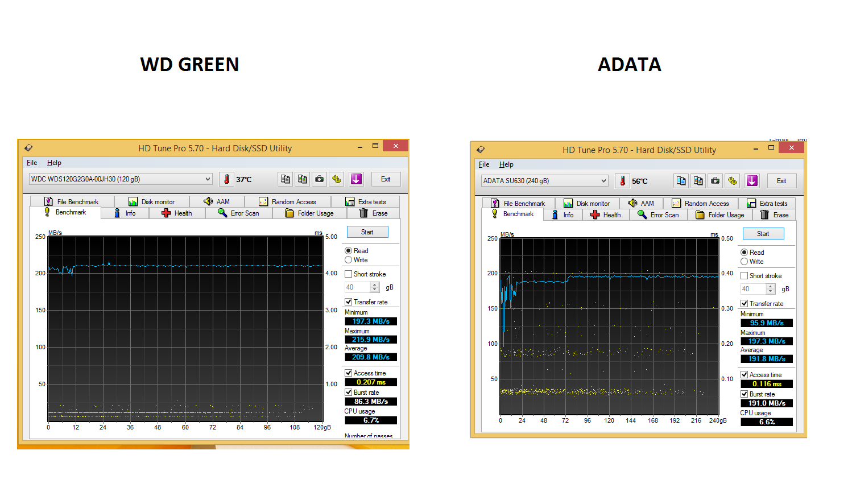This screenshot has width=852, height=504.
Task: Select Write radio in WD Green window
Action: click(348, 260)
